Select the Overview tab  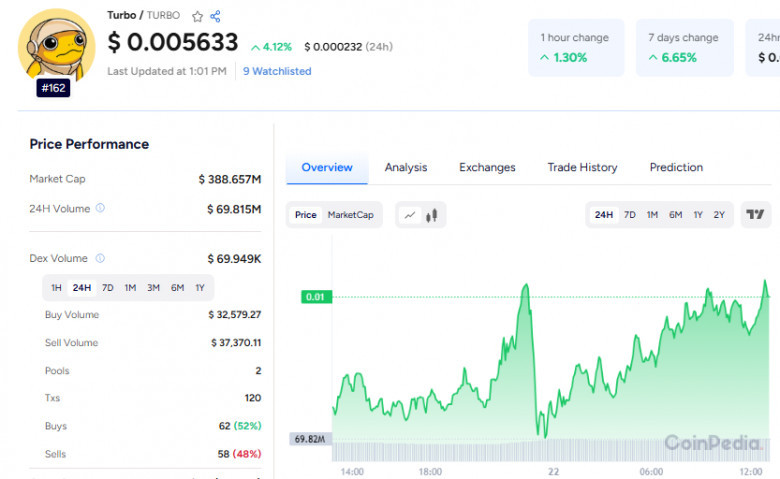(x=327, y=168)
